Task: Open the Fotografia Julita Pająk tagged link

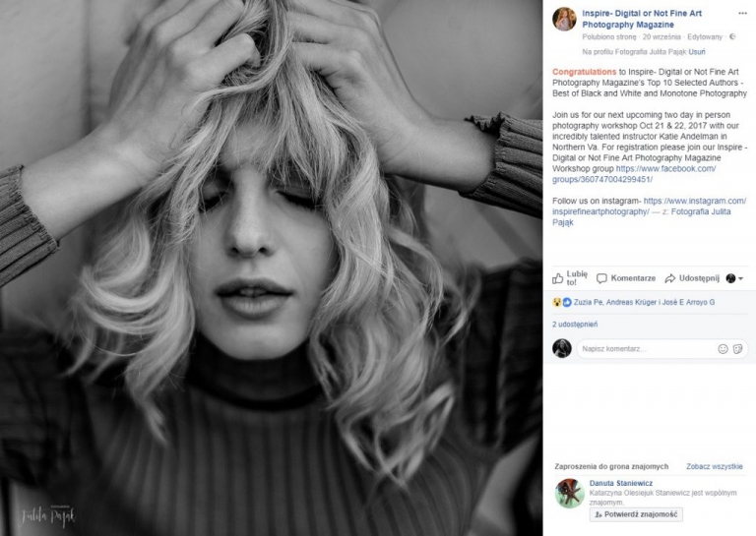Action: pos(641,216)
